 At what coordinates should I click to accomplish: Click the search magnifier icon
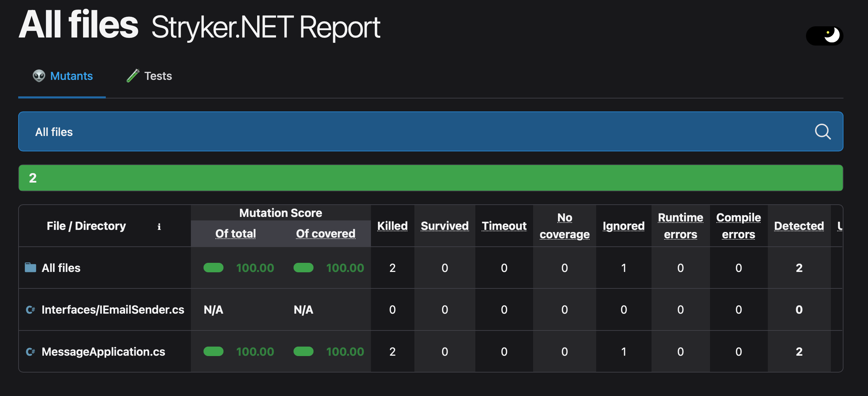click(x=822, y=132)
